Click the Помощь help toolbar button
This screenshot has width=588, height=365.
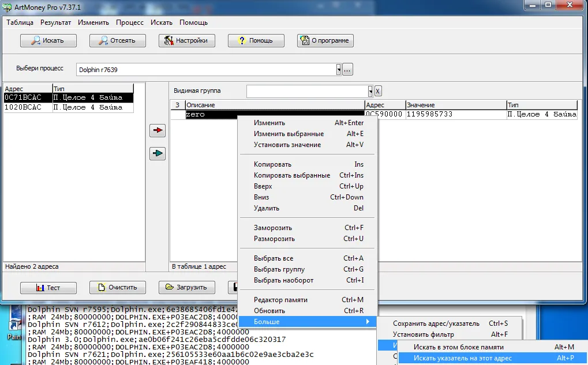click(x=256, y=40)
